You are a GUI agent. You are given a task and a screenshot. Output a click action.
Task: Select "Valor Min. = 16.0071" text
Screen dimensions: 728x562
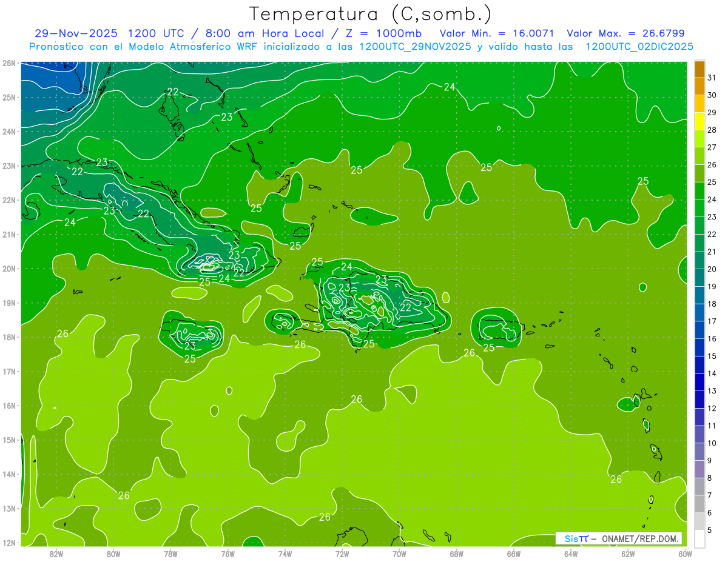pos(497,33)
